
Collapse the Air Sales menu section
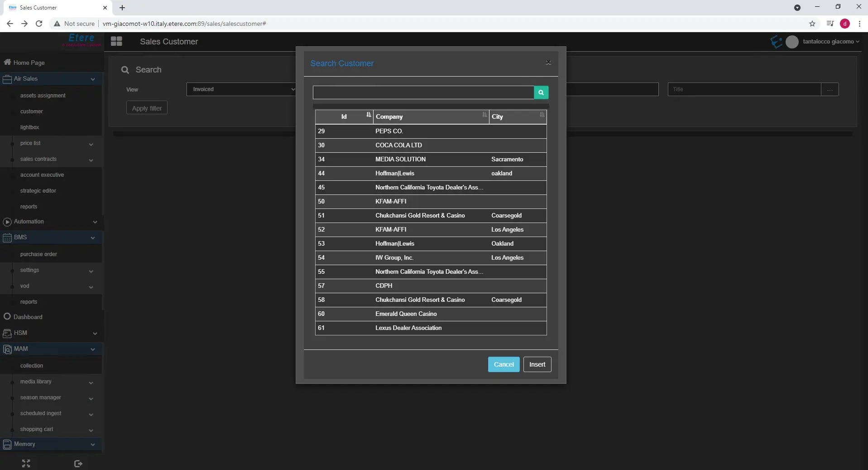click(93, 79)
